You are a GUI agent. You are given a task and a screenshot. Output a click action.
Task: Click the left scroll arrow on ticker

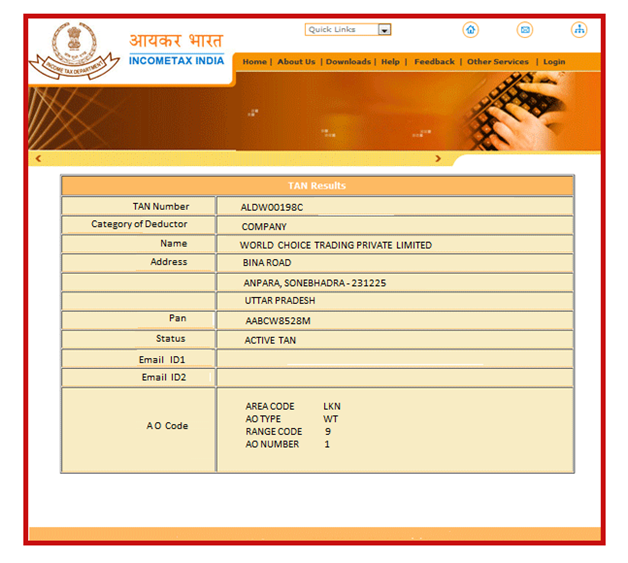(38, 159)
